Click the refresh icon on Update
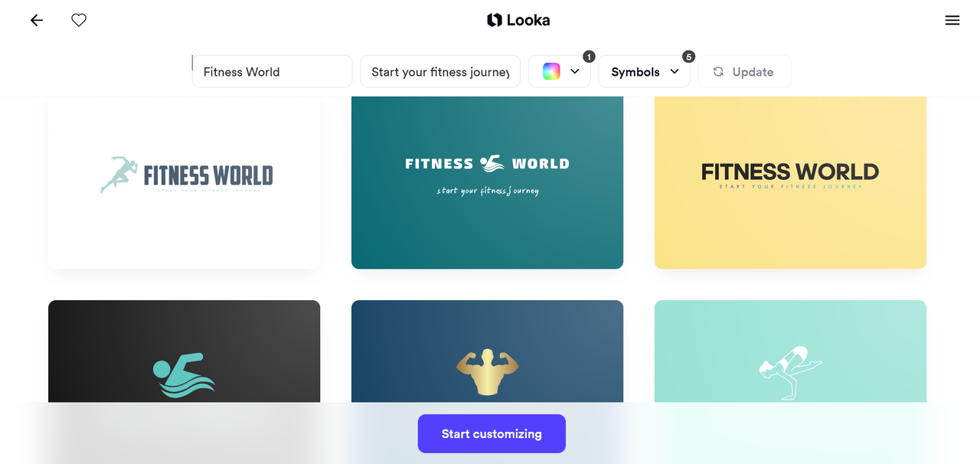 click(718, 72)
